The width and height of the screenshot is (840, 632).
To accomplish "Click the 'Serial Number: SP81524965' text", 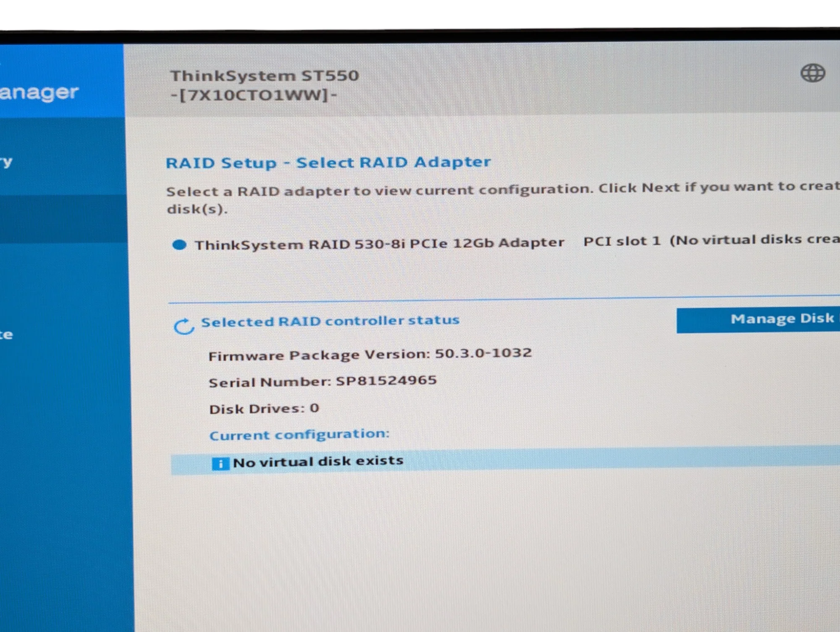I will (323, 381).
